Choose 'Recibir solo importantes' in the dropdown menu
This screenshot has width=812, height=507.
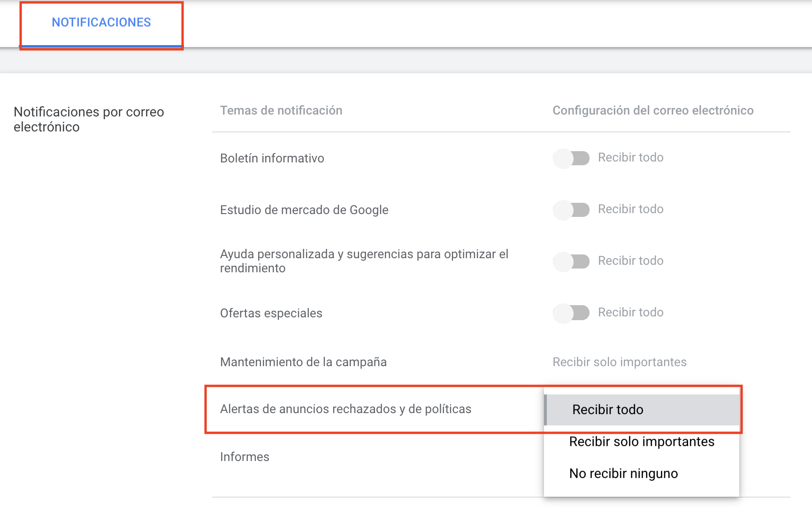pos(642,442)
